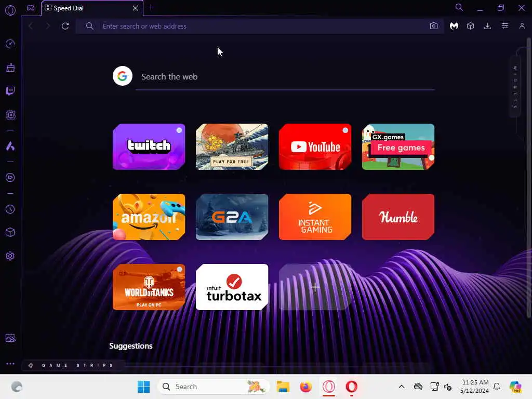Open GX Cleaner in the sidebar
This screenshot has width=532, height=399.
(10, 68)
